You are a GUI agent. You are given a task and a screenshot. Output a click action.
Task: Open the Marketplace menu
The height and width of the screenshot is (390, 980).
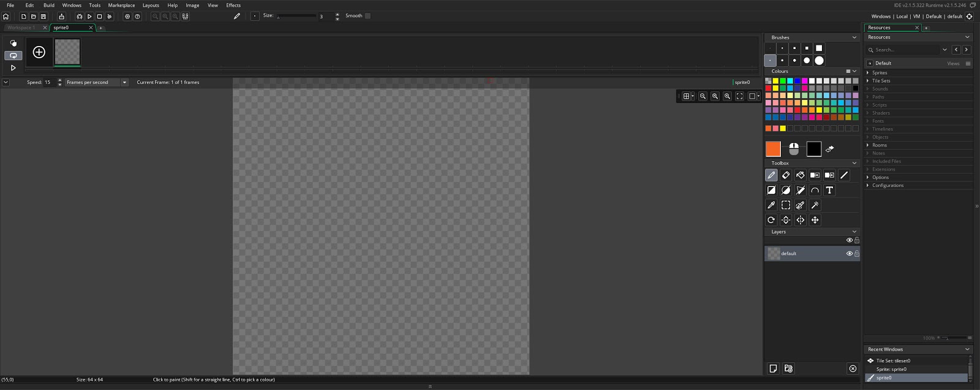(121, 5)
